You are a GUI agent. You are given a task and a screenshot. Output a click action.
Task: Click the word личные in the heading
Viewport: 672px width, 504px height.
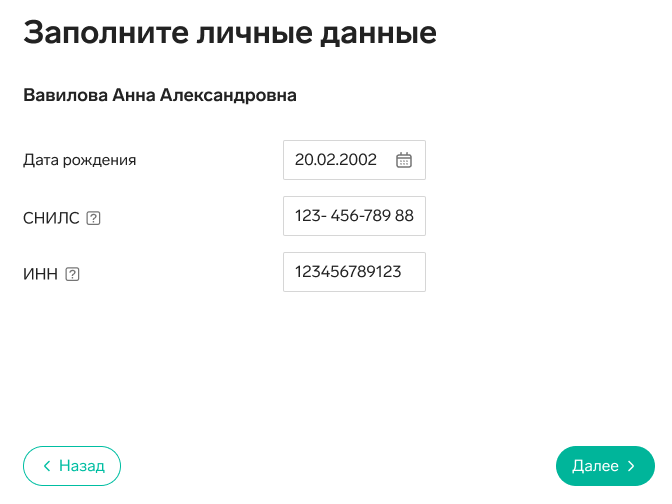coord(255,33)
